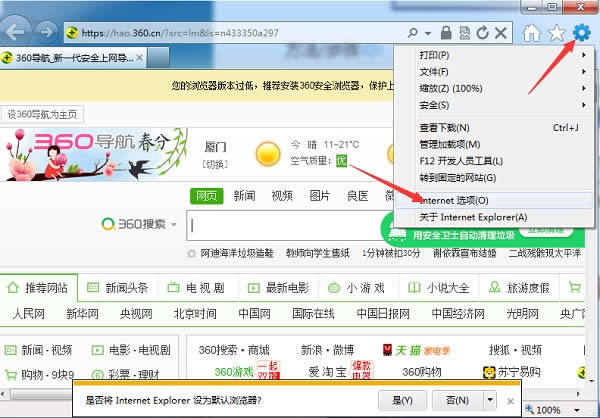
Task: Switch to 最新电影 category tab
Action: pos(278,287)
